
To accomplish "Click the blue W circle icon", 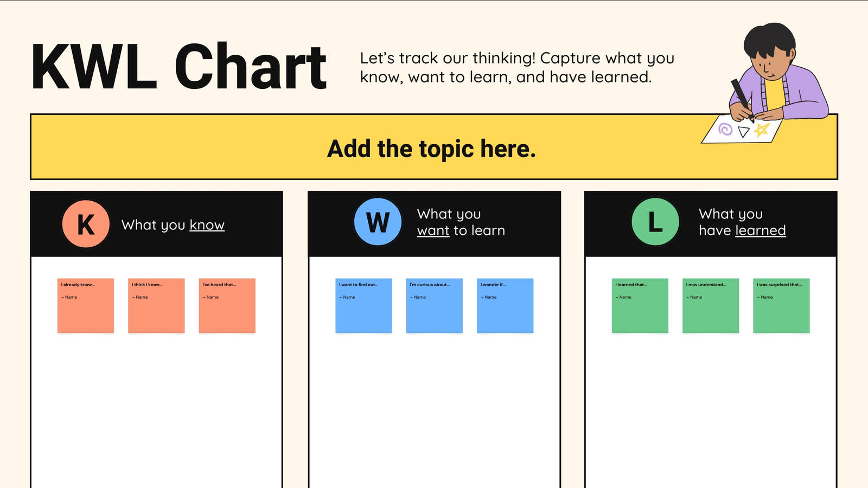I will (x=378, y=222).
